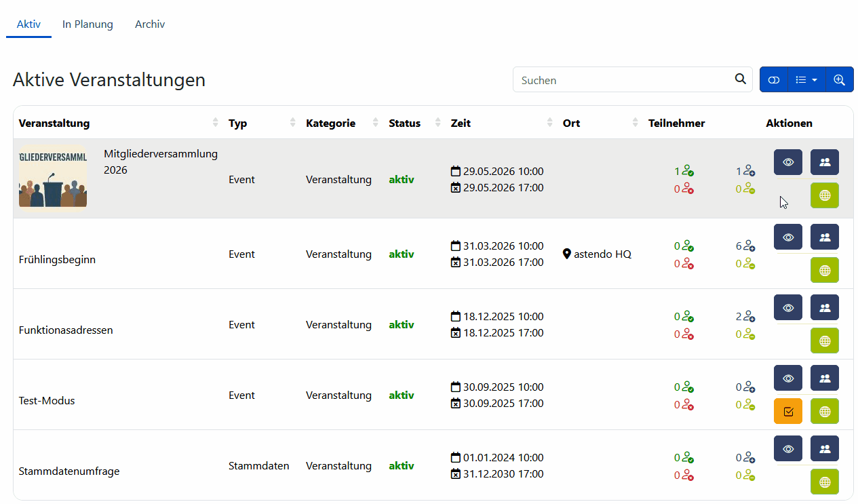Toggle the switch button beside search bar
The width and height of the screenshot is (858, 504).
coord(774,79)
